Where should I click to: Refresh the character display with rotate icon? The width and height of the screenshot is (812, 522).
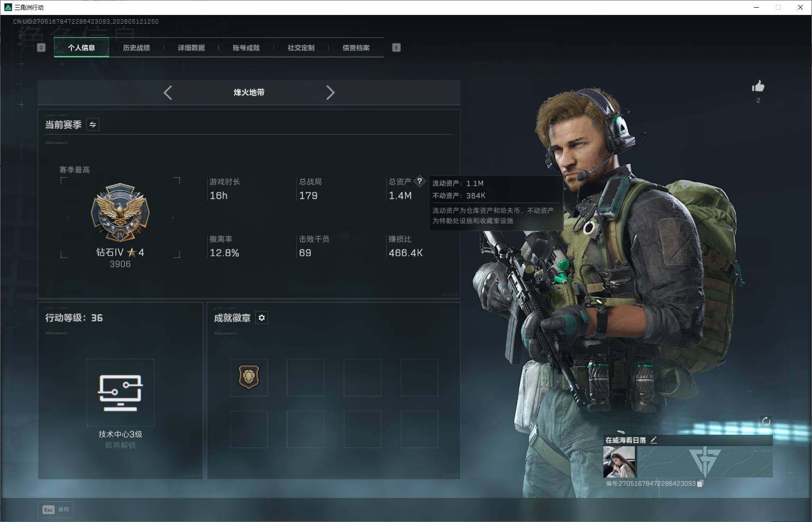click(766, 421)
